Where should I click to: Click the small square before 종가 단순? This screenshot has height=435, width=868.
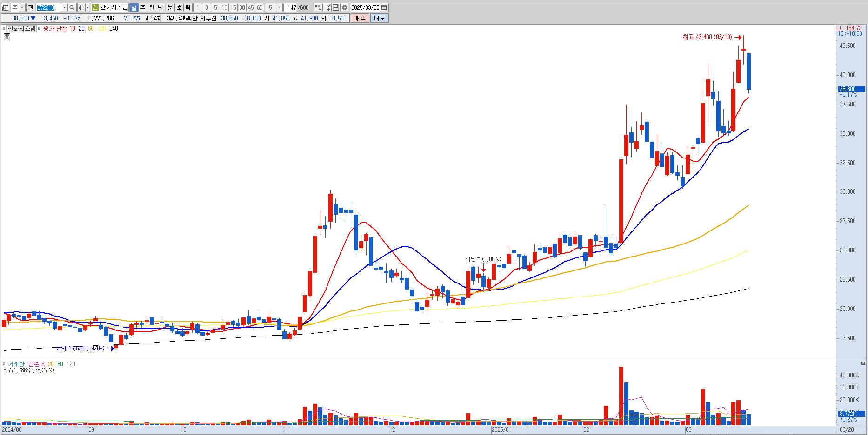[x=40, y=29]
